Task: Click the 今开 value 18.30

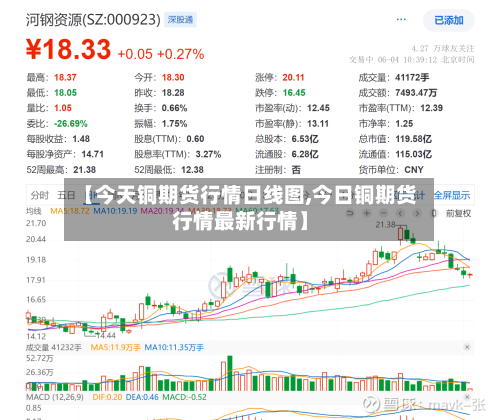Action: click(x=173, y=77)
